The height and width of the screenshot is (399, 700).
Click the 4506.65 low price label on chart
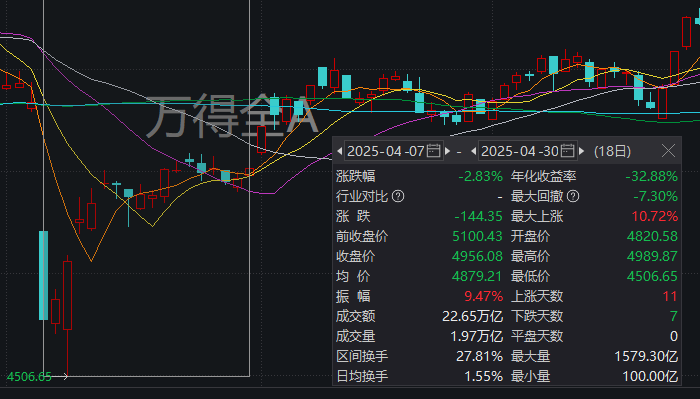[x=29, y=377]
